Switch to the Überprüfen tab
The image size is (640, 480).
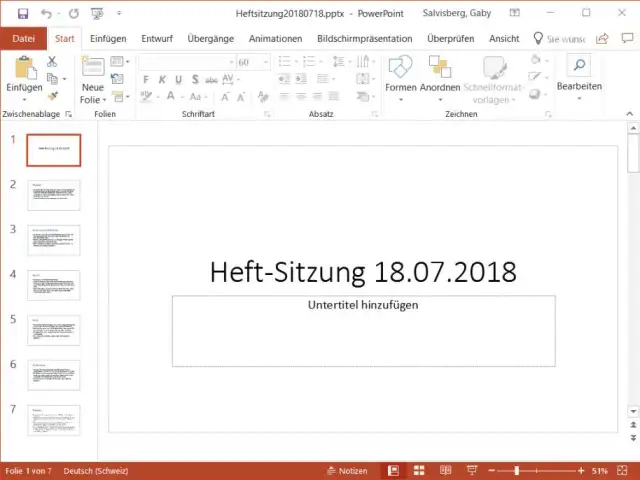tap(451, 39)
